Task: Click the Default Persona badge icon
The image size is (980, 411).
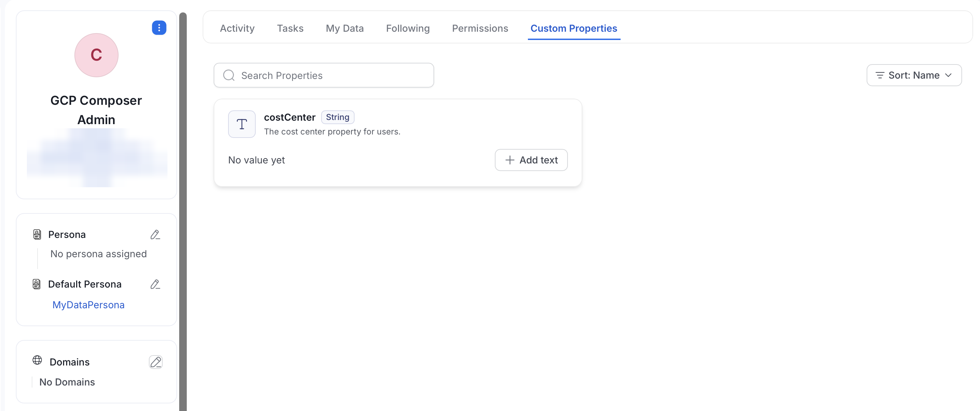Action: 37,284
